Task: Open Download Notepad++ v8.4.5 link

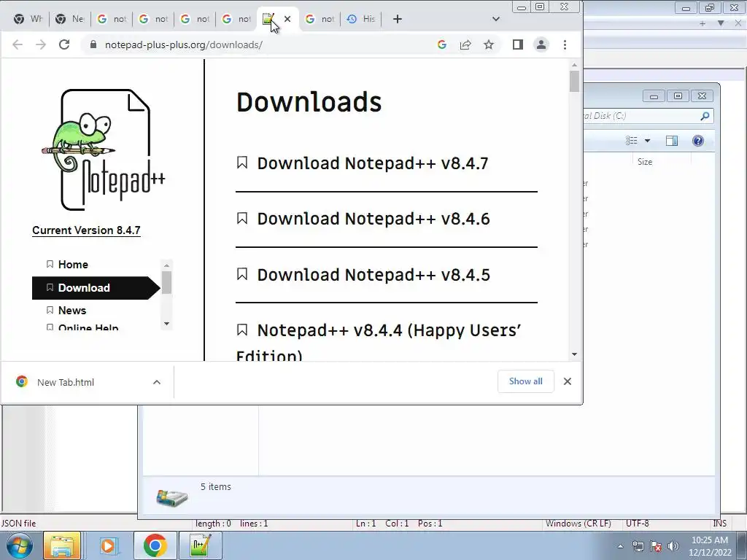Action: pyautogui.click(x=373, y=275)
